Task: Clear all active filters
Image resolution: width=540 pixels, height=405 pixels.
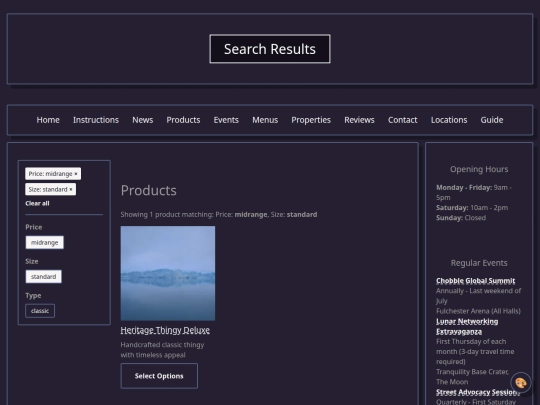Action: click(37, 203)
